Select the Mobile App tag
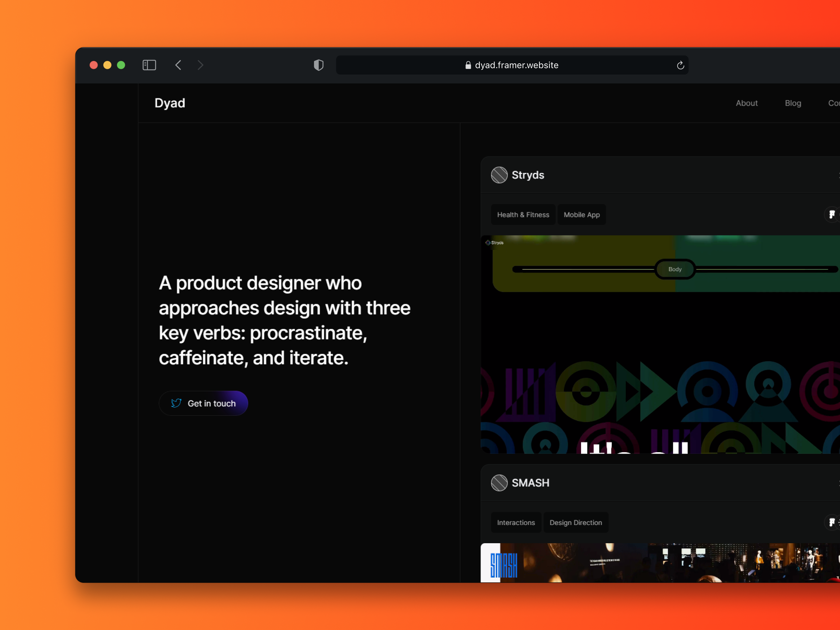840x630 pixels. pyautogui.click(x=581, y=215)
